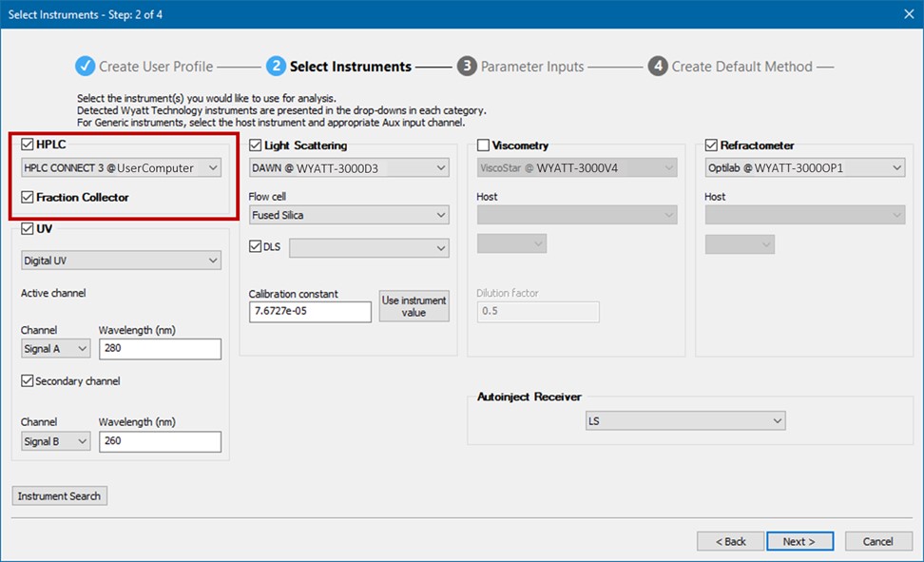The width and height of the screenshot is (924, 562).
Task: Enable the Viscometry checkbox
Action: 483,145
